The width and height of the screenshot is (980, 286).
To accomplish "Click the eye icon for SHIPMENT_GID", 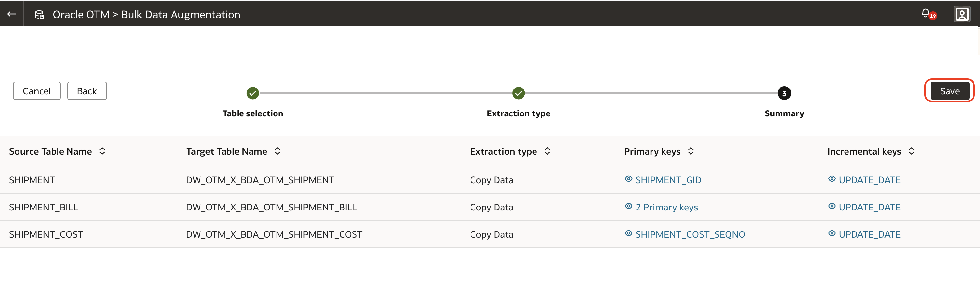I will pyautogui.click(x=628, y=179).
